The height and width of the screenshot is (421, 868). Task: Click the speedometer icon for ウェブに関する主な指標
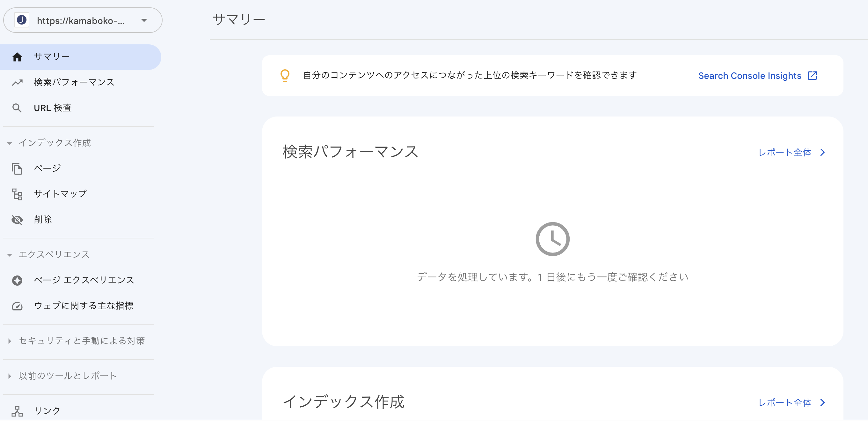[x=17, y=306]
